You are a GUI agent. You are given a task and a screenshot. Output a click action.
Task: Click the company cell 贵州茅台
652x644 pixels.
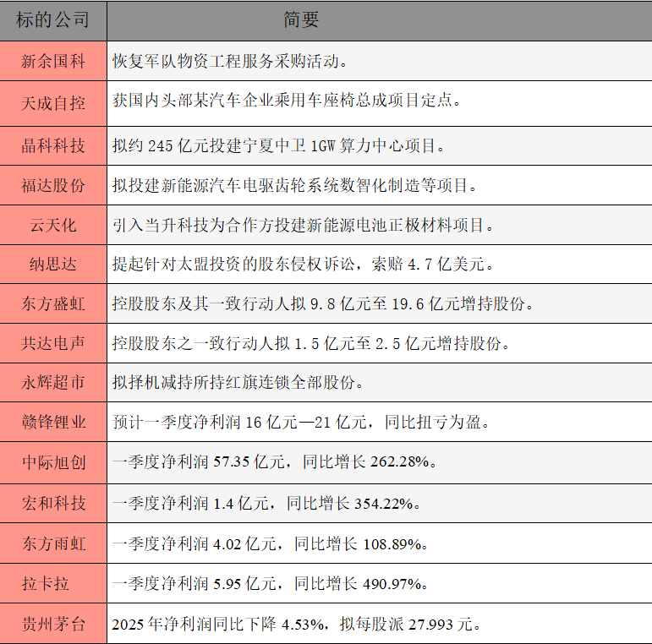point(53,624)
